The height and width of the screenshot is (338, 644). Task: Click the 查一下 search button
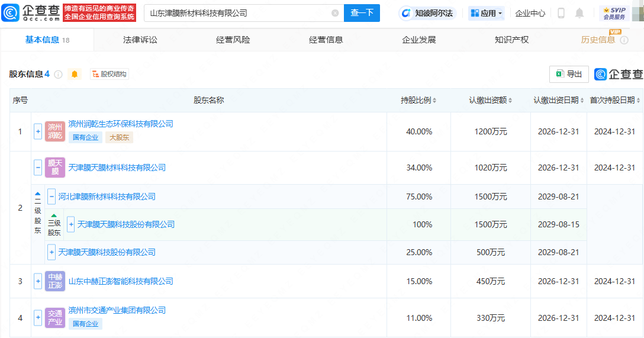tap(362, 13)
